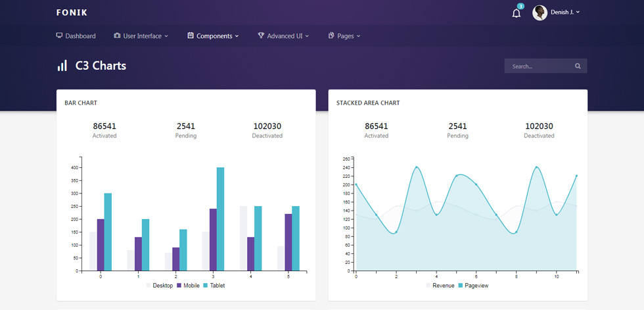This screenshot has width=644, height=310.
Task: Expand the User Interface chevron arrow
Action: tap(166, 36)
